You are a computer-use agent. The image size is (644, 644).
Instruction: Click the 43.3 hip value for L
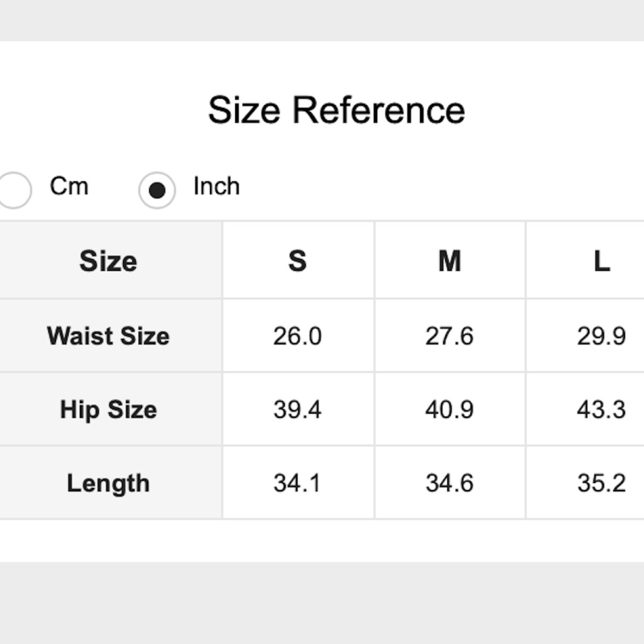click(601, 410)
